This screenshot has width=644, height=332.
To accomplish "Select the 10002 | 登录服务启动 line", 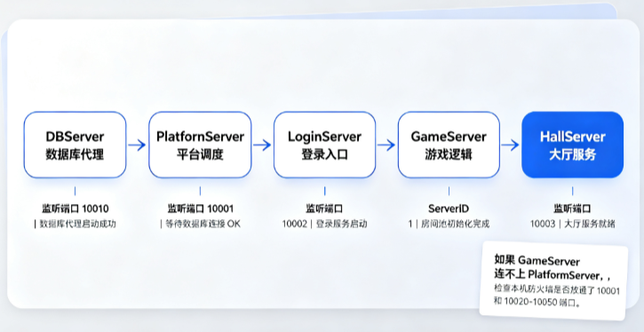I will click(x=324, y=224).
